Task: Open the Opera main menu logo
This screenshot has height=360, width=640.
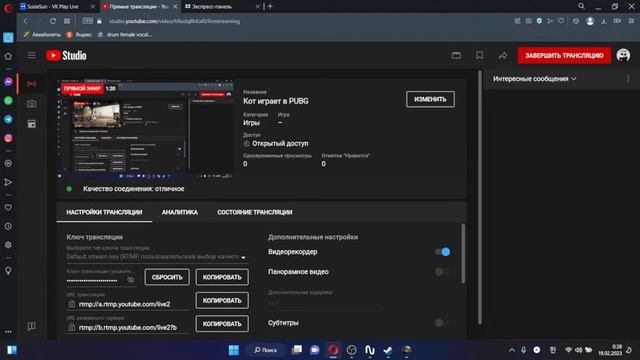Action: pos(8,8)
